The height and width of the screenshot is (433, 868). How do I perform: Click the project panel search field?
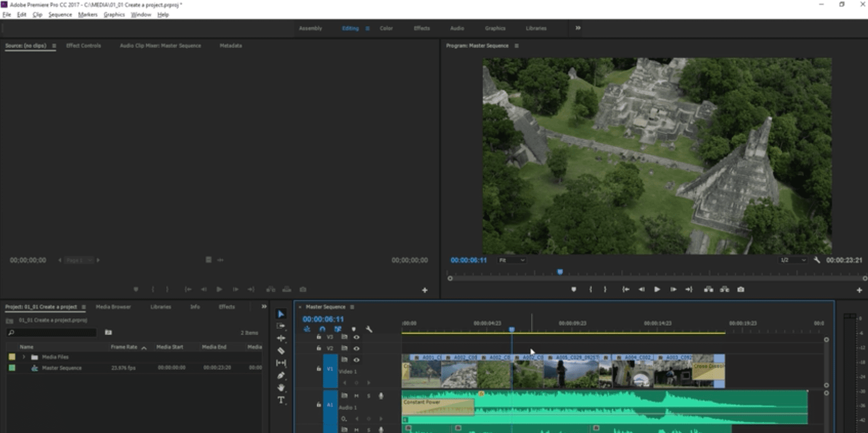52,333
